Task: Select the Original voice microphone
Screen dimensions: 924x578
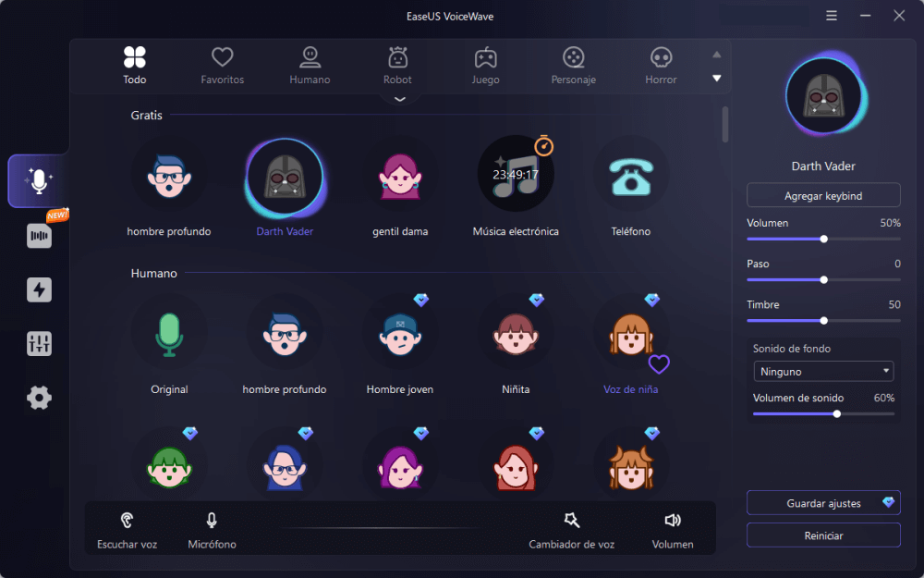Action: point(168,334)
